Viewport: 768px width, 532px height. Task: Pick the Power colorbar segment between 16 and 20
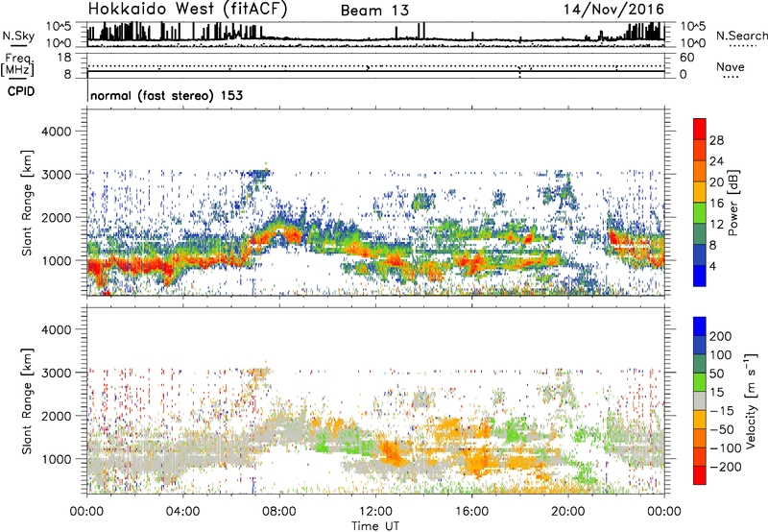click(x=700, y=192)
